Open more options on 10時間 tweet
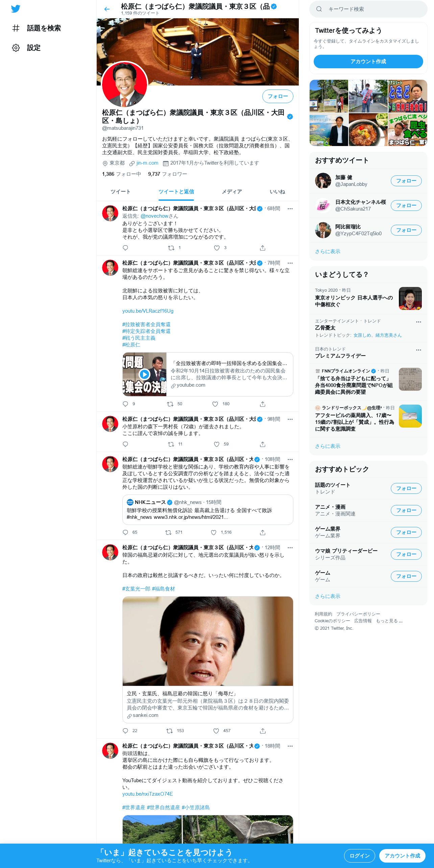434x868 pixels. click(290, 459)
